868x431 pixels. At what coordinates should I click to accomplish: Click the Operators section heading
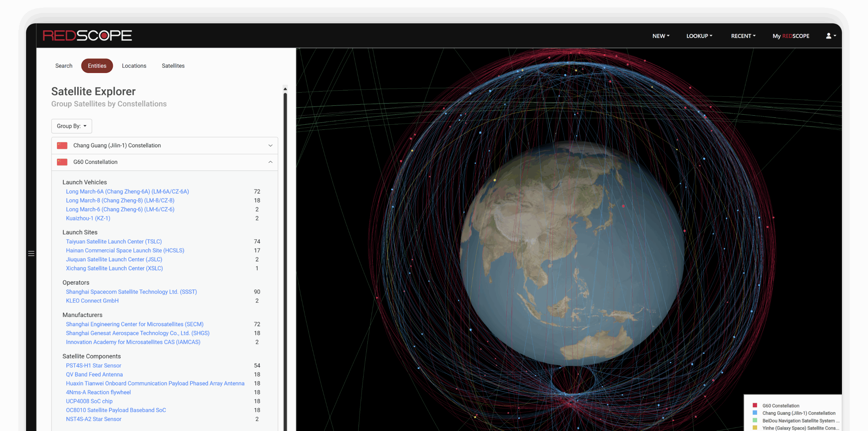pyautogui.click(x=76, y=282)
